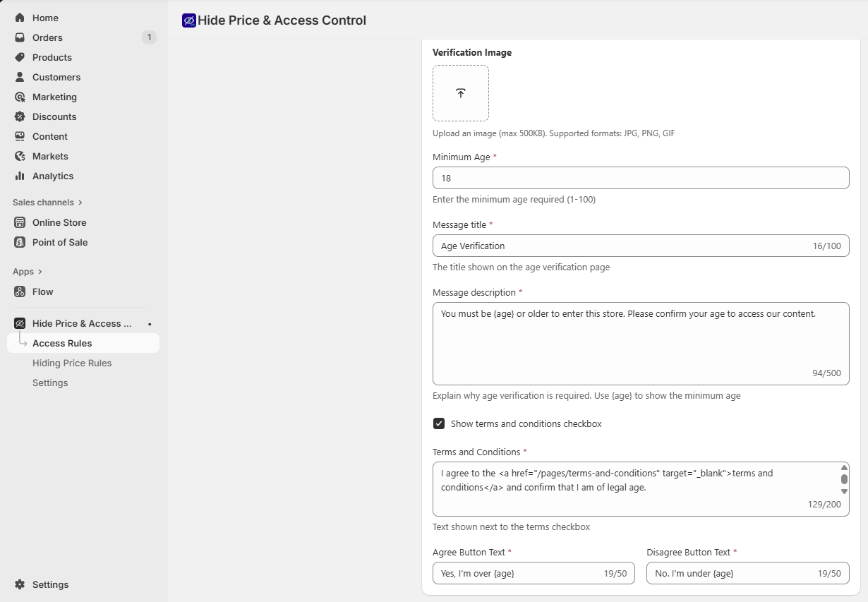The image size is (868, 602).
Task: View Analytics via its chart icon
Action: 19,176
